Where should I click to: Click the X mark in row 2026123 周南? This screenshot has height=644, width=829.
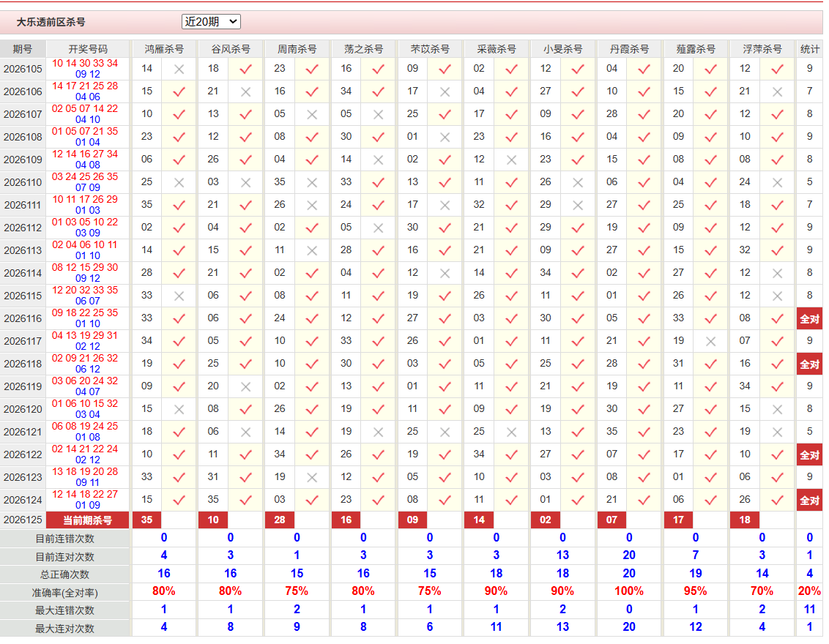(312, 478)
